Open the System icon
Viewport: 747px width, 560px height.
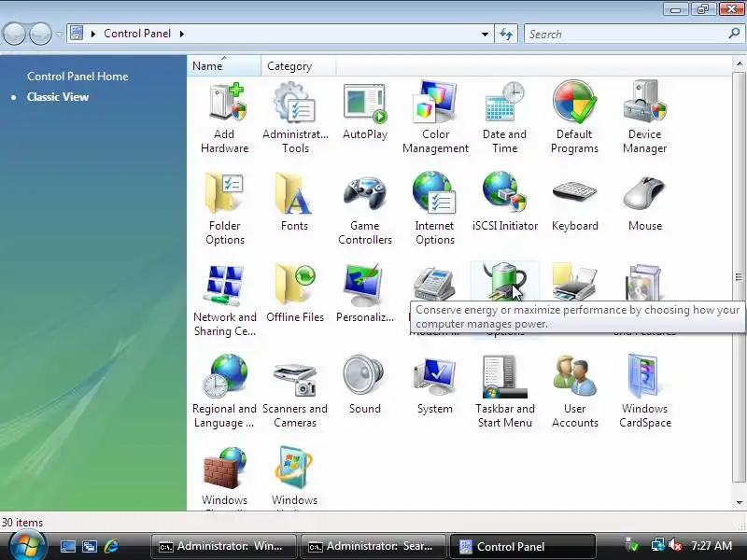pos(434,385)
